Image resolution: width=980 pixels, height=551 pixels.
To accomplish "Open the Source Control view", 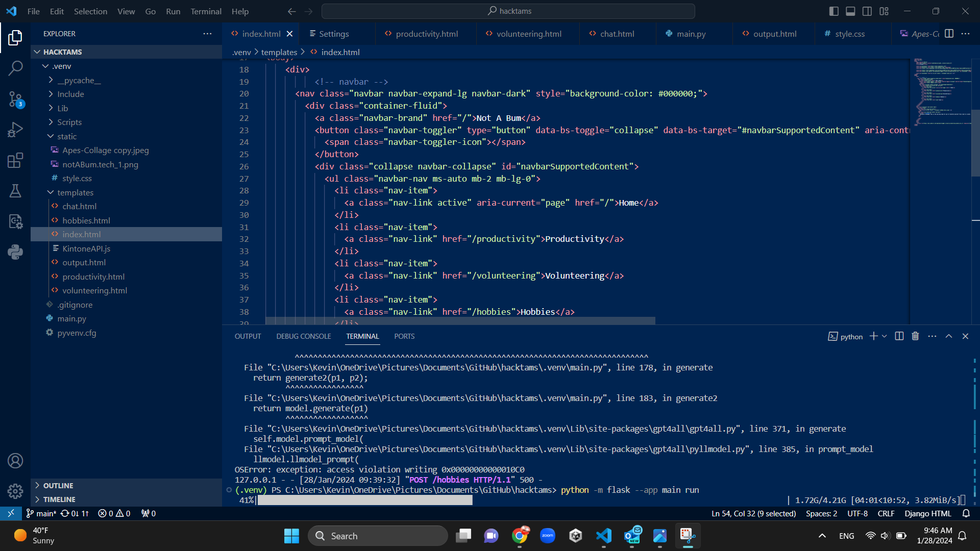I will click(x=15, y=99).
